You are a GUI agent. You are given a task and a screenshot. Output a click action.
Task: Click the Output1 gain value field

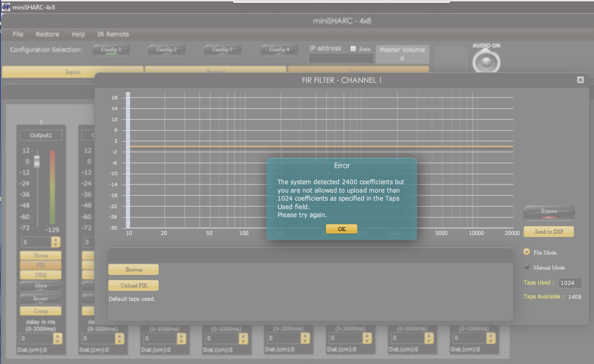[36, 242]
